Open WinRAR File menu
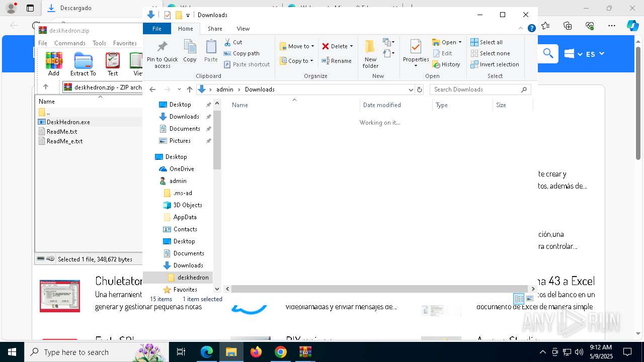 coord(43,43)
